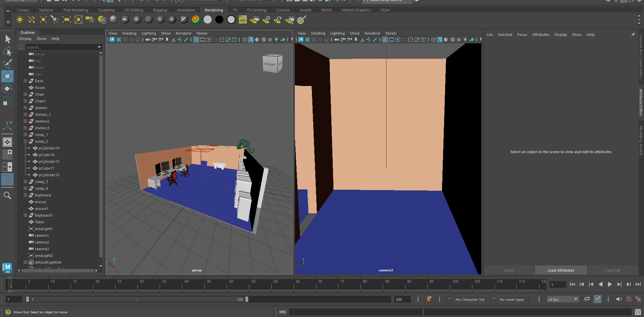Toggle the persp viewport grid display

click(196, 40)
